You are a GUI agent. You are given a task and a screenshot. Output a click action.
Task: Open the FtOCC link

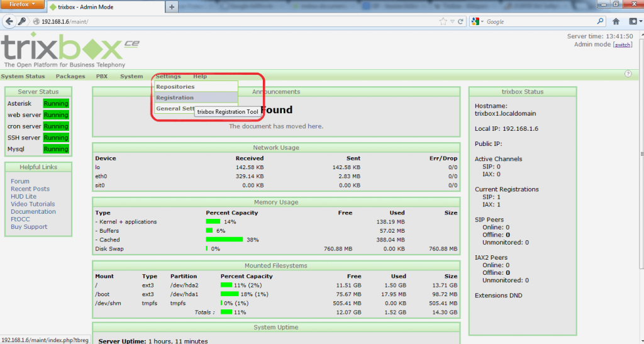point(20,219)
